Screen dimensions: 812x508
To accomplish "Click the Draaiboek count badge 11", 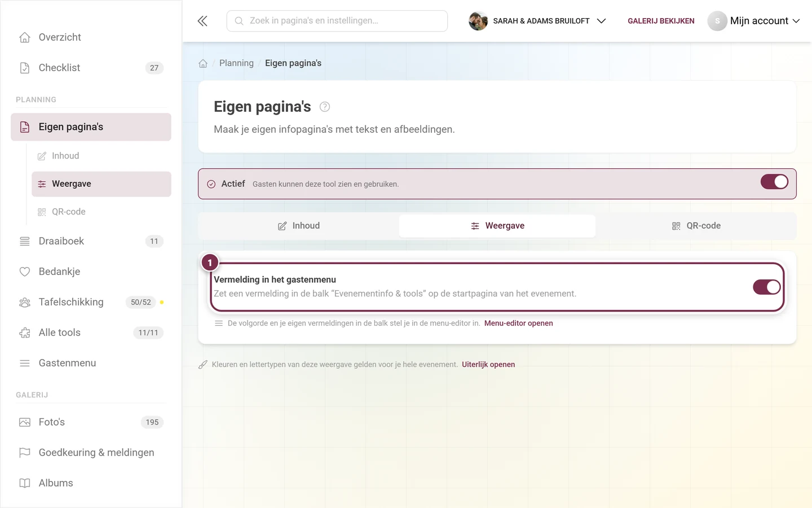I will 155,241.
